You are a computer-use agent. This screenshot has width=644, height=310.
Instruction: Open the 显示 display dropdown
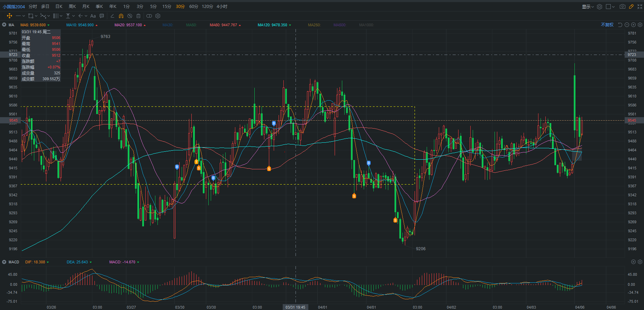(588, 7)
